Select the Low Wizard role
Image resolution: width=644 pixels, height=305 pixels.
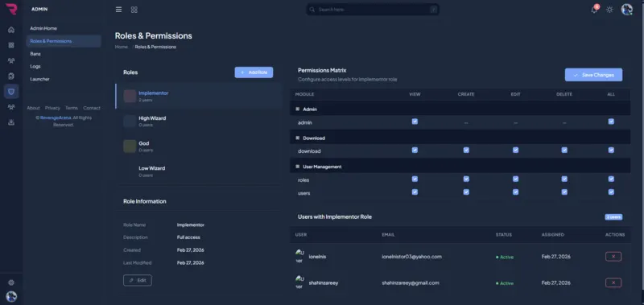199,171
